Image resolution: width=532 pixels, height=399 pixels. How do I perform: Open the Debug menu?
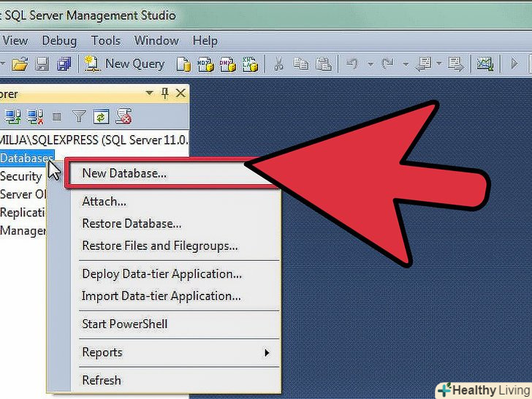point(59,41)
